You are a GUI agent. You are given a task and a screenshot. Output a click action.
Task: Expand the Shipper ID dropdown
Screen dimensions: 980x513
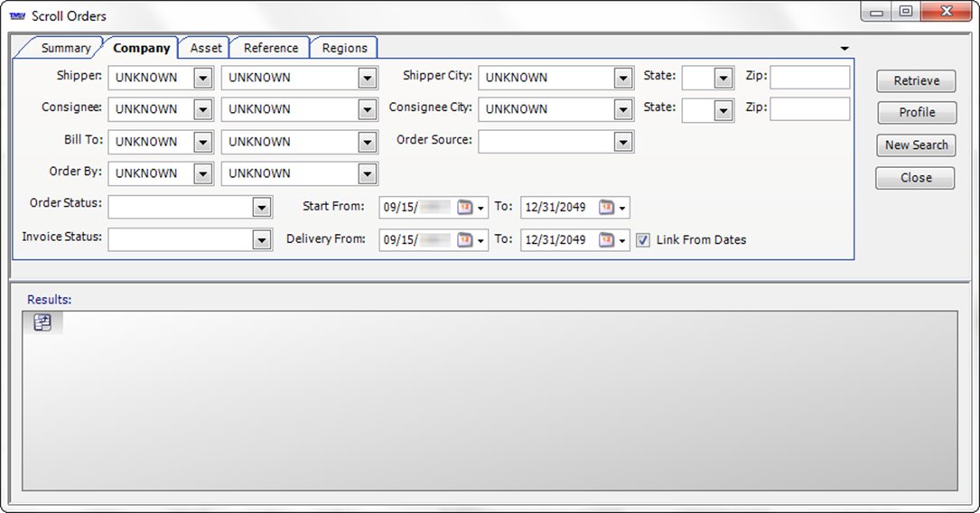point(202,78)
